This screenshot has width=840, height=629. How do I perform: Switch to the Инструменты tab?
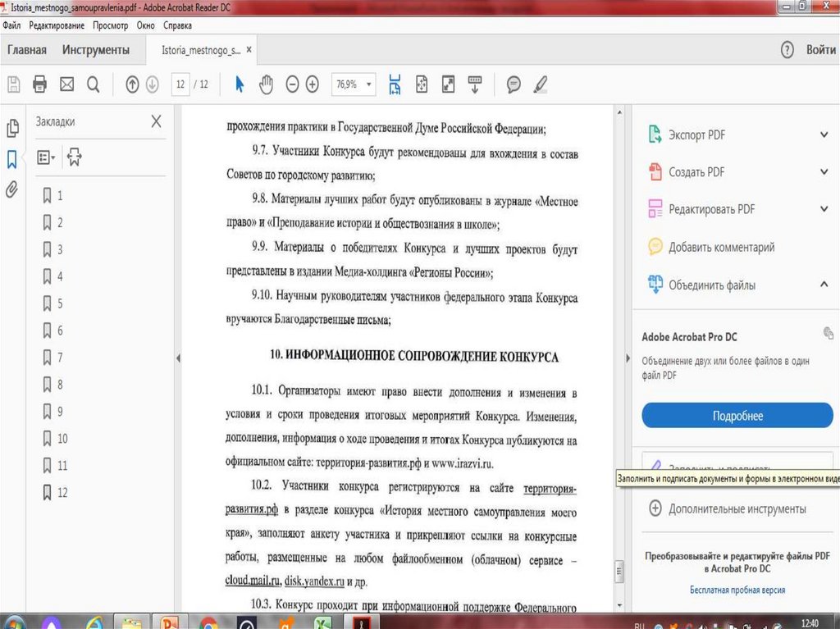96,50
